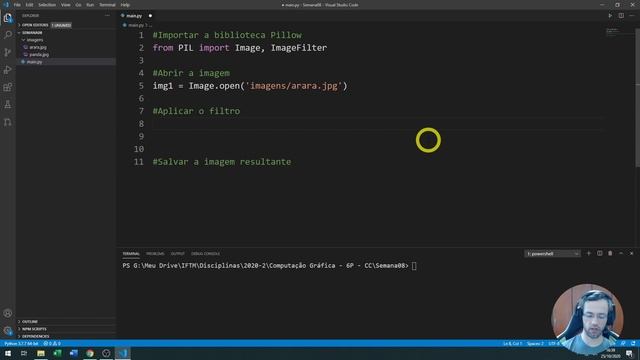Collapse the SEMANA08 workspace folder
Image resolution: width=640 pixels, height=360 pixels.
32,33
